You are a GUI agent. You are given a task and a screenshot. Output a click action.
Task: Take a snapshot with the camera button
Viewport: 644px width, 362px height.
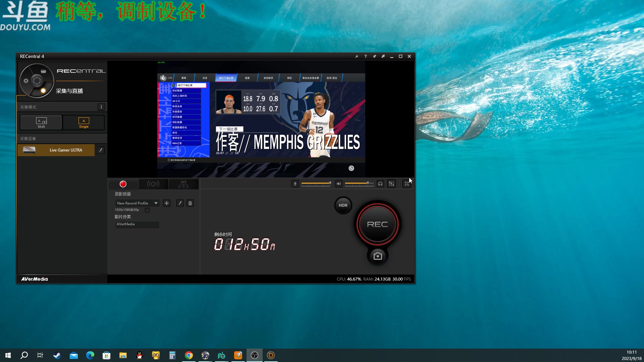(378, 256)
